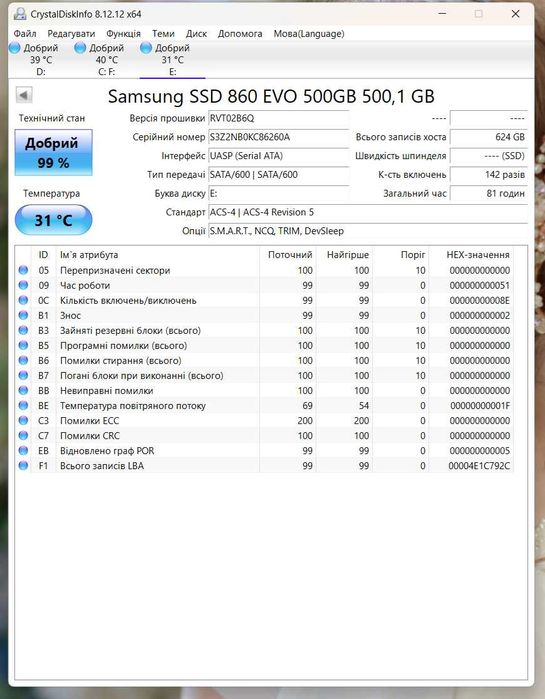
Task: Click the transfer mode field SATA/600 | SATA/600
Action: point(279,175)
